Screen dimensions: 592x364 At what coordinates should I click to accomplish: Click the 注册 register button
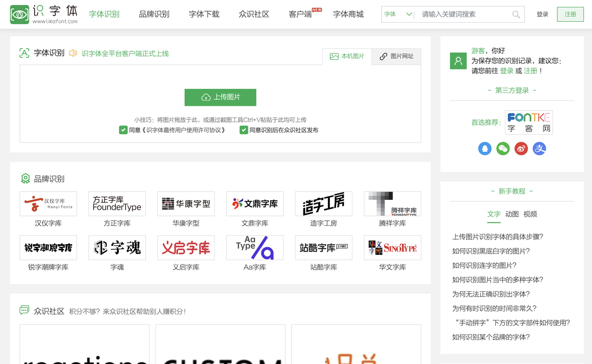[570, 14]
